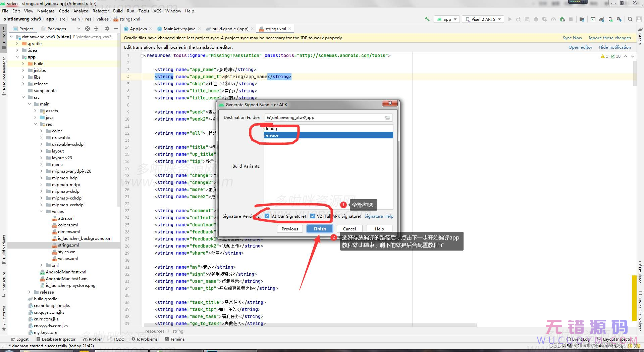Image resolution: width=644 pixels, height=352 pixels.
Task: Click the Finish button
Action: [319, 229]
